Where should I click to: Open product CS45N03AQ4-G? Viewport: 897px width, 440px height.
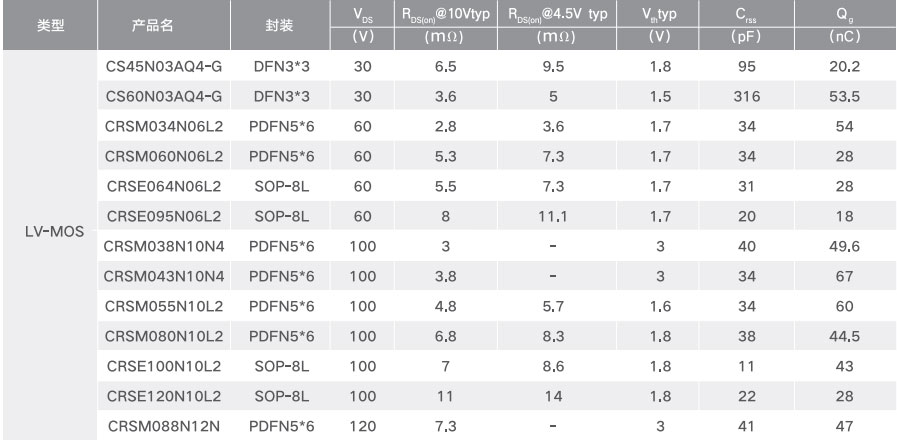coord(164,67)
